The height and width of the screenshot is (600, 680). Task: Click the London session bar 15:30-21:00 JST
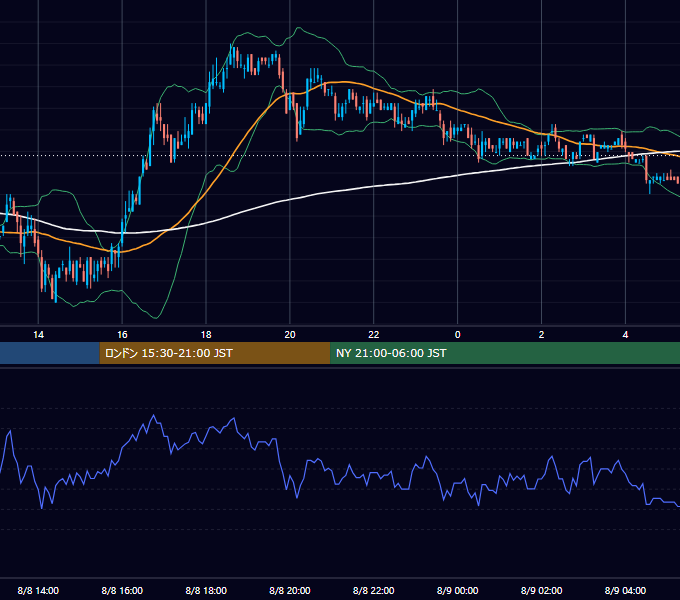215,353
